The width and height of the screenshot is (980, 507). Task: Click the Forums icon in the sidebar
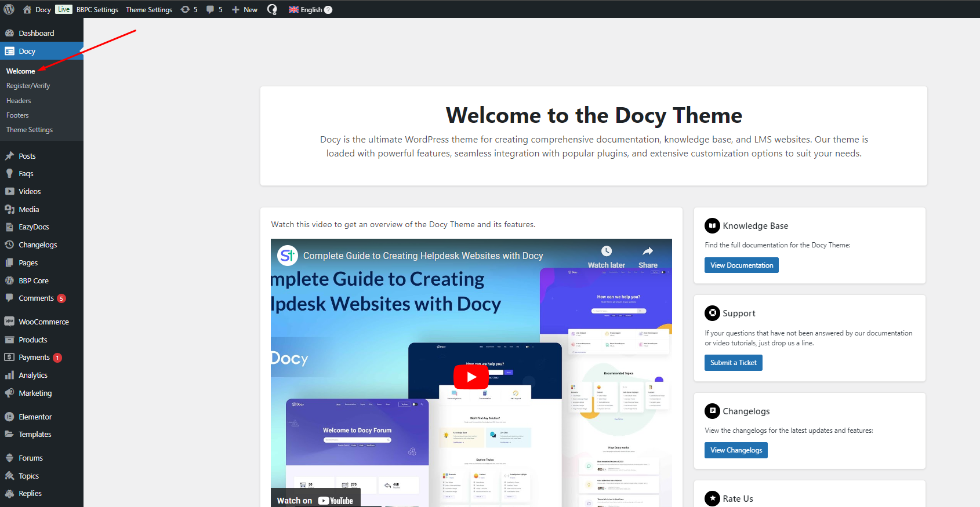9,458
